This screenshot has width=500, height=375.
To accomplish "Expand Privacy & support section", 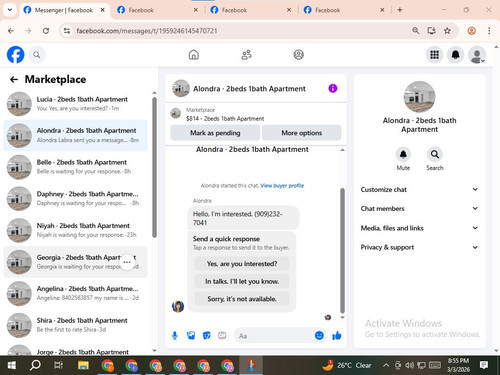I will 419,247.
